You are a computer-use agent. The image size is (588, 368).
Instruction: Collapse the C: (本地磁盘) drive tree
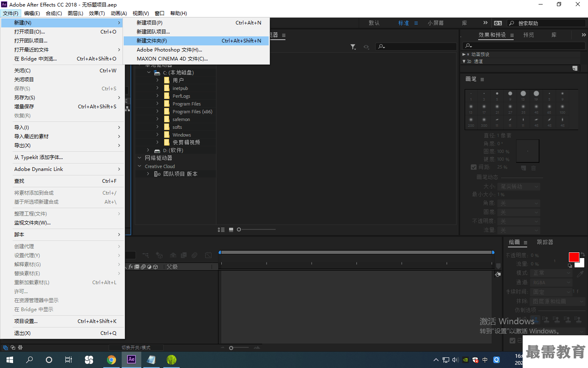pyautogui.click(x=149, y=73)
